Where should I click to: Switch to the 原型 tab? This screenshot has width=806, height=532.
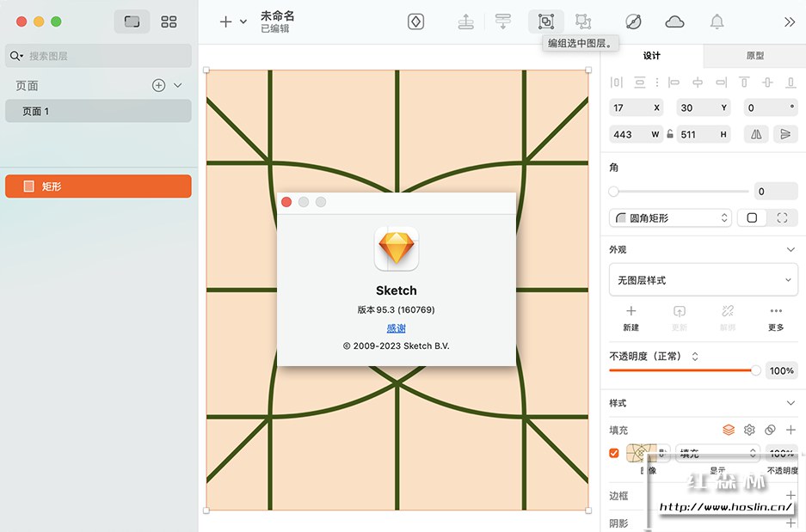(754, 56)
